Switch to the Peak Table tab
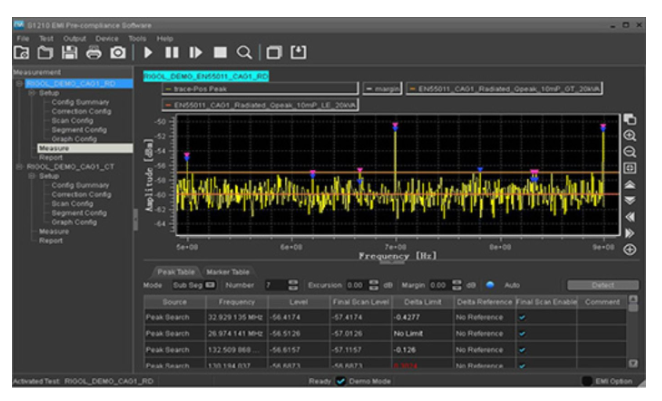 176,272
